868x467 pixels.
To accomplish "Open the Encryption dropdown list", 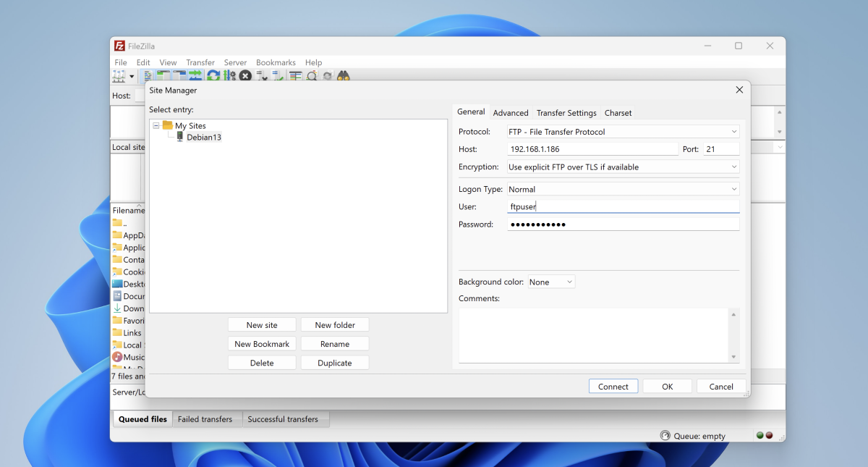I will pyautogui.click(x=623, y=167).
